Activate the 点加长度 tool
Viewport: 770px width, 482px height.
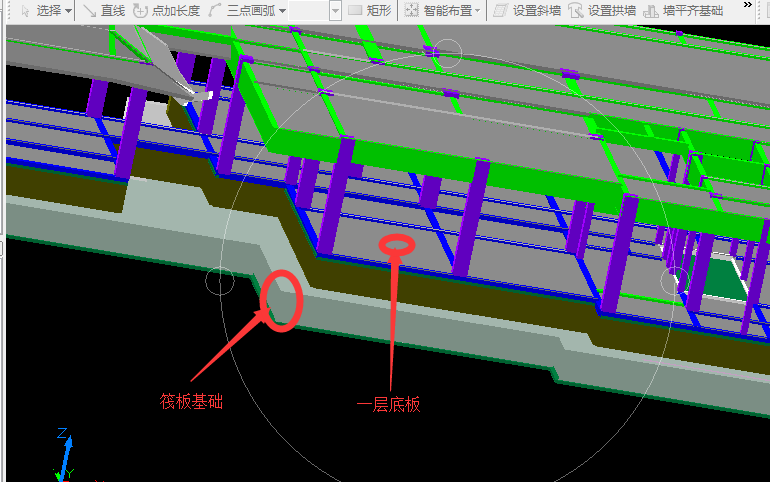coord(167,10)
